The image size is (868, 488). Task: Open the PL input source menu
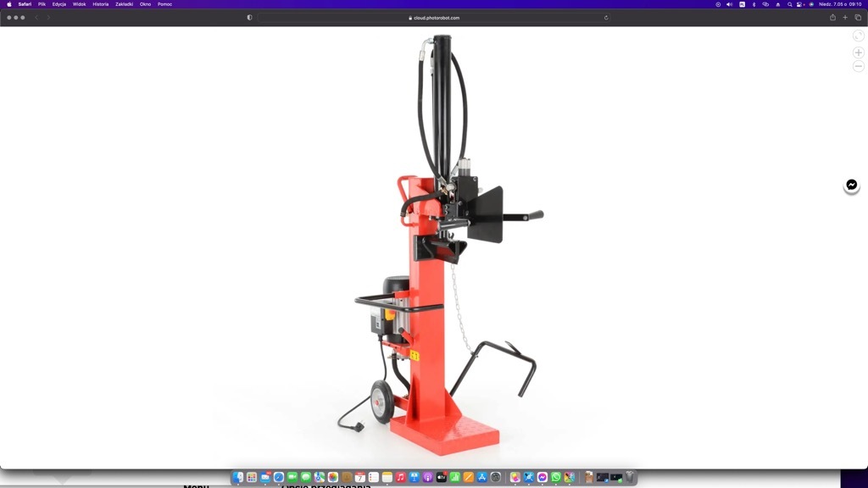click(x=743, y=4)
